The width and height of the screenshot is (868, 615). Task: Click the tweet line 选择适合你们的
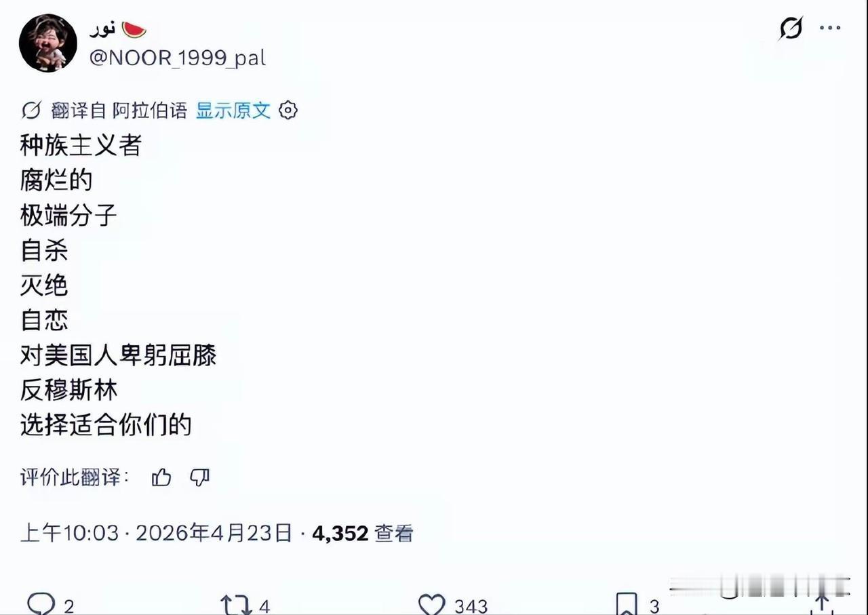[106, 425]
